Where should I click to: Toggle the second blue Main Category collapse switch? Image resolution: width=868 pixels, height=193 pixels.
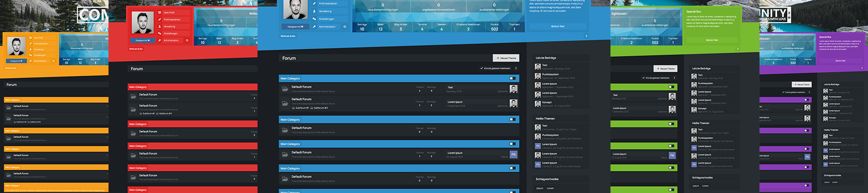(x=512, y=119)
